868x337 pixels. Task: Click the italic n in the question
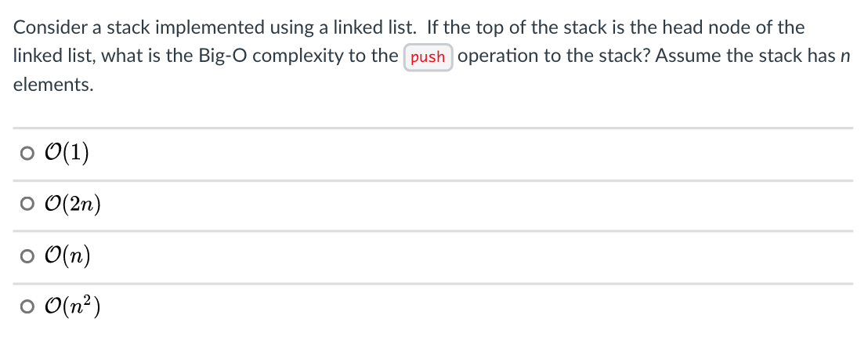click(x=844, y=57)
